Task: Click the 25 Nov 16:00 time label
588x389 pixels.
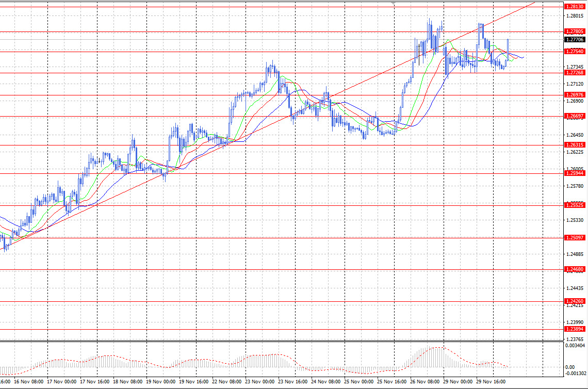Action: (x=391, y=382)
